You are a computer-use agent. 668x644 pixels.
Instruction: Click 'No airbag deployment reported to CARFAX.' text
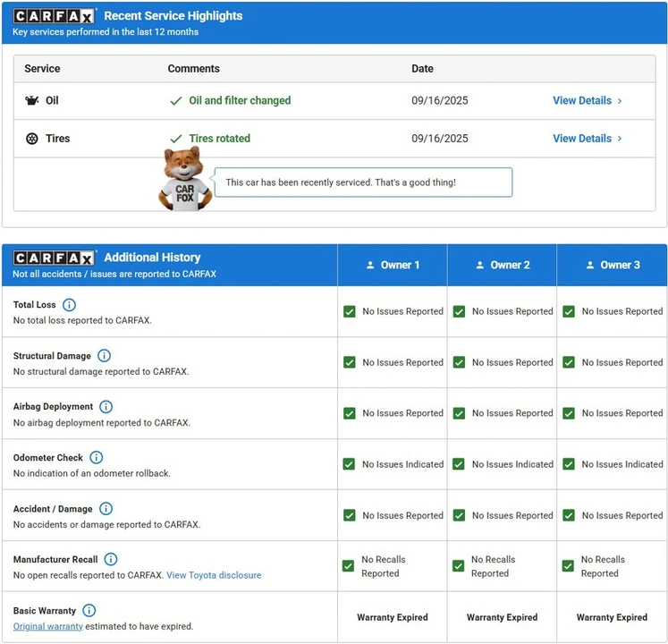point(102,423)
